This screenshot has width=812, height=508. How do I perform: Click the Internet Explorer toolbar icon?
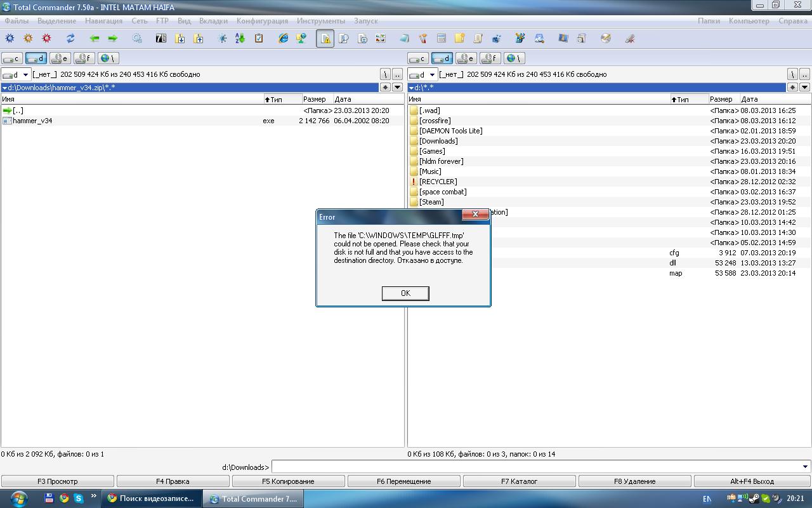click(x=284, y=39)
